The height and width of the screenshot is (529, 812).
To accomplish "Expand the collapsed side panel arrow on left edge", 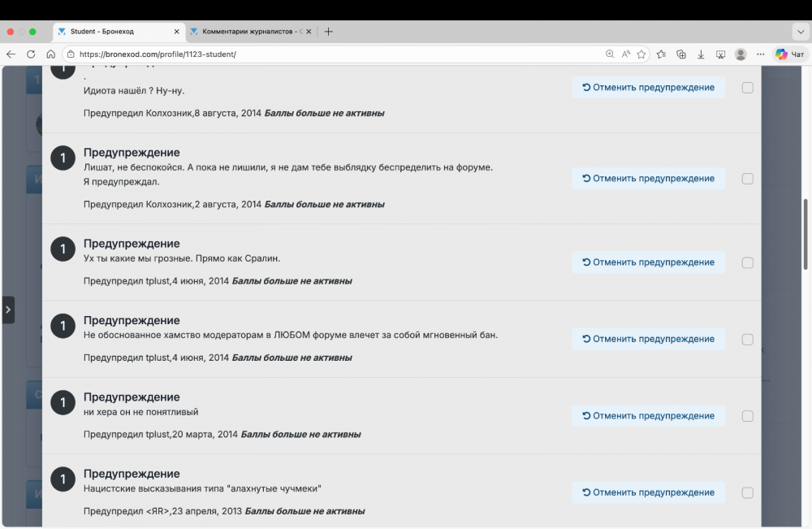I will 7,310.
